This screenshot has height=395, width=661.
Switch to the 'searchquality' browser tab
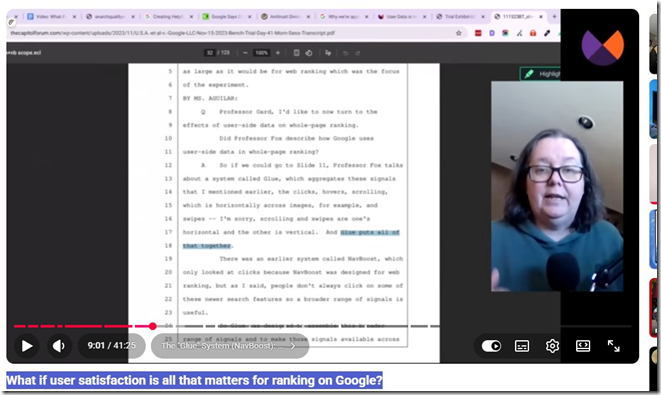pyautogui.click(x=110, y=16)
